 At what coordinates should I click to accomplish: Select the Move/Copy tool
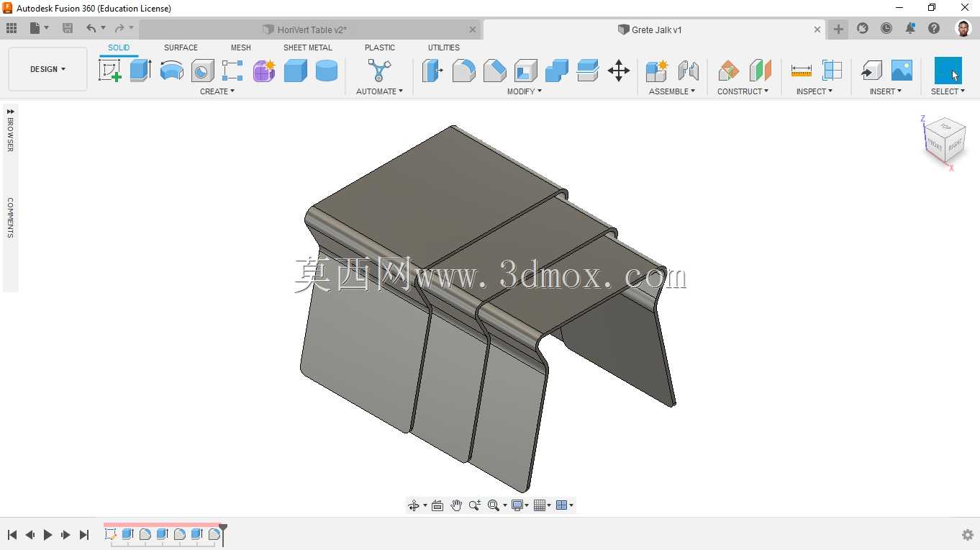click(619, 71)
